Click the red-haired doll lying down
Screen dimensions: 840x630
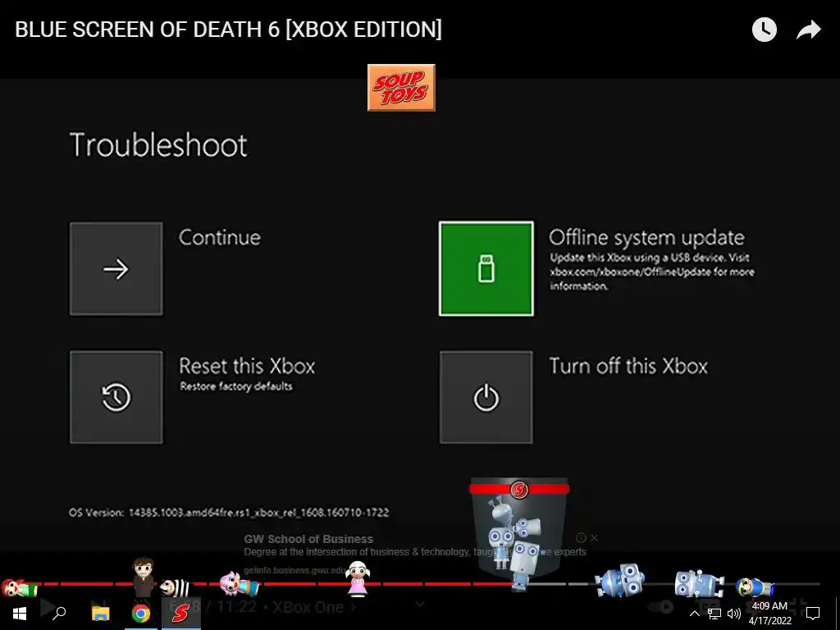tap(20, 588)
